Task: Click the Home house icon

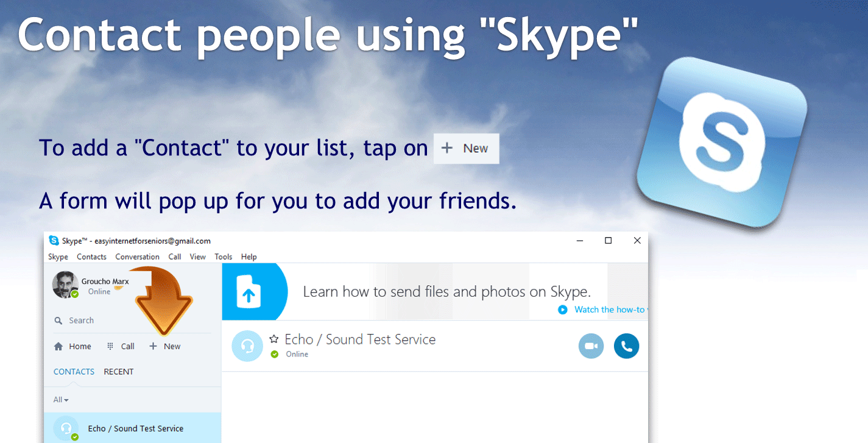Action: 58,346
